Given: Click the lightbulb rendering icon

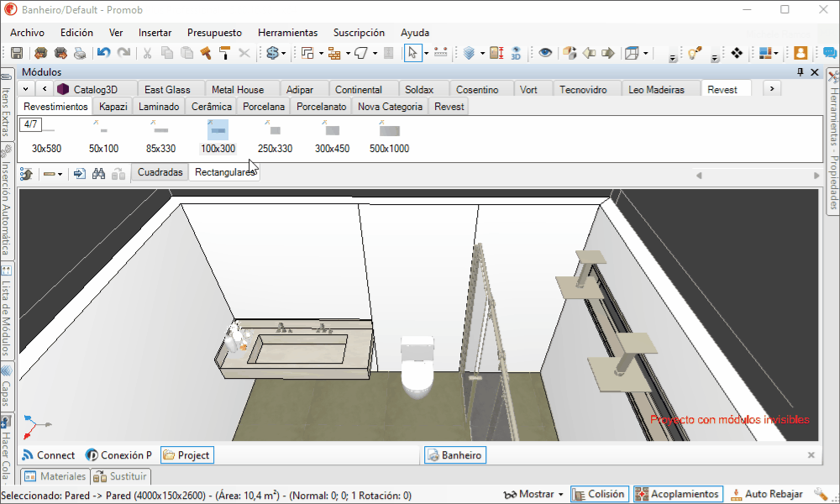Looking at the screenshot, I should click(695, 53).
